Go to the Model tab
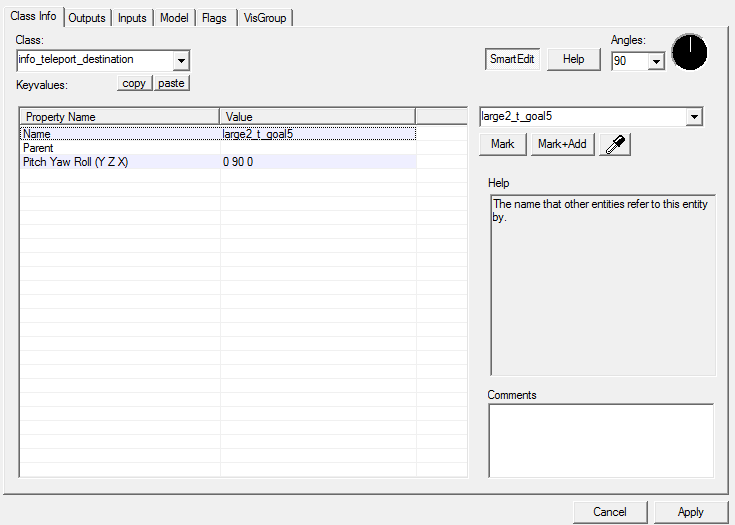 click(x=174, y=18)
